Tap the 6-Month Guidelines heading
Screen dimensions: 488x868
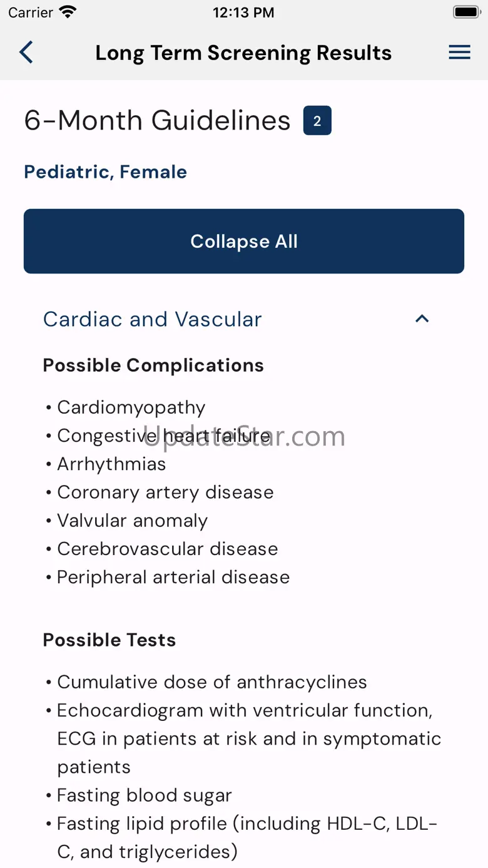157,121
